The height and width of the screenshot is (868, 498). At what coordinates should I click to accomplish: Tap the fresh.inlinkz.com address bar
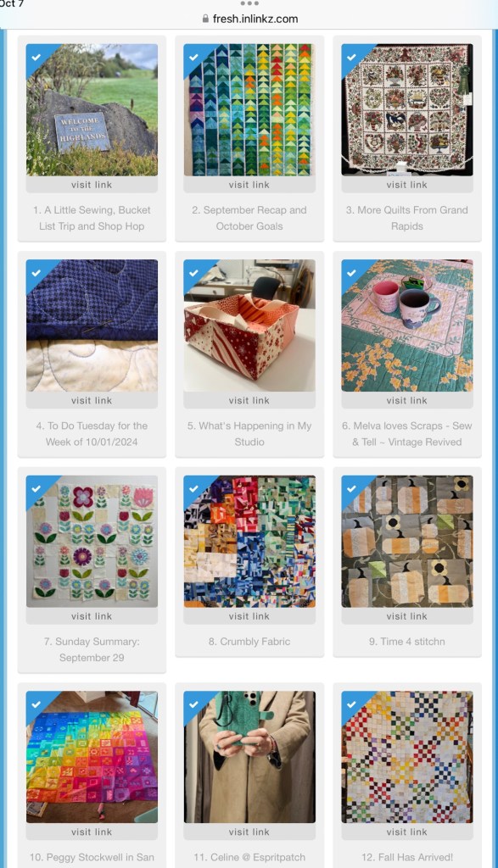(x=249, y=19)
